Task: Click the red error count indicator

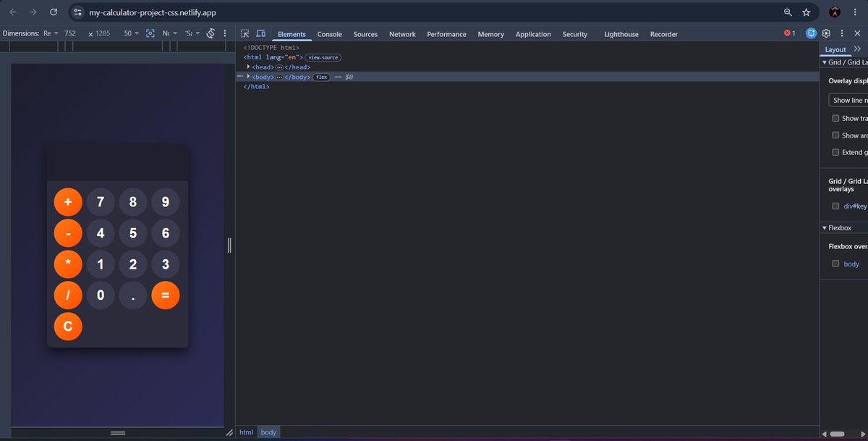Action: click(790, 33)
